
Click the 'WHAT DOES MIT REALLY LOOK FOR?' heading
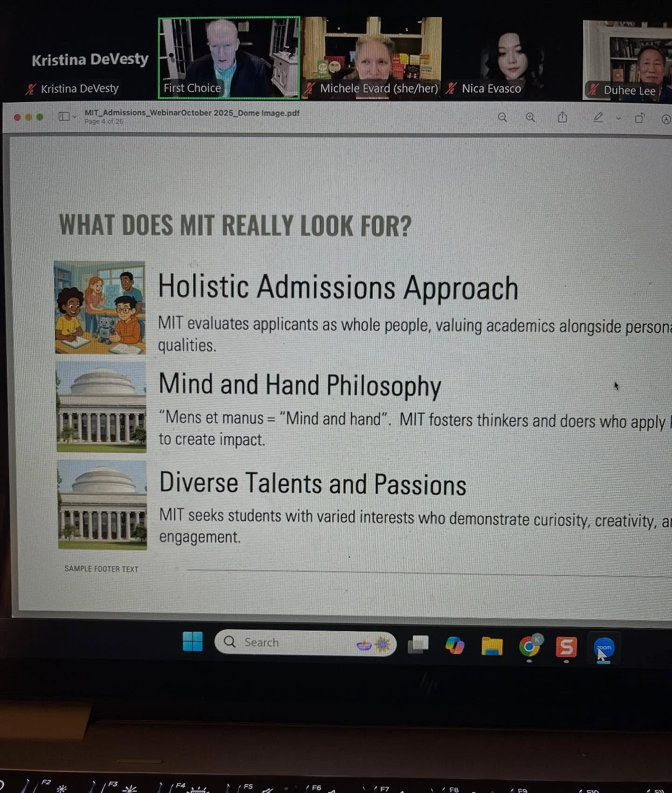pyautogui.click(x=235, y=225)
